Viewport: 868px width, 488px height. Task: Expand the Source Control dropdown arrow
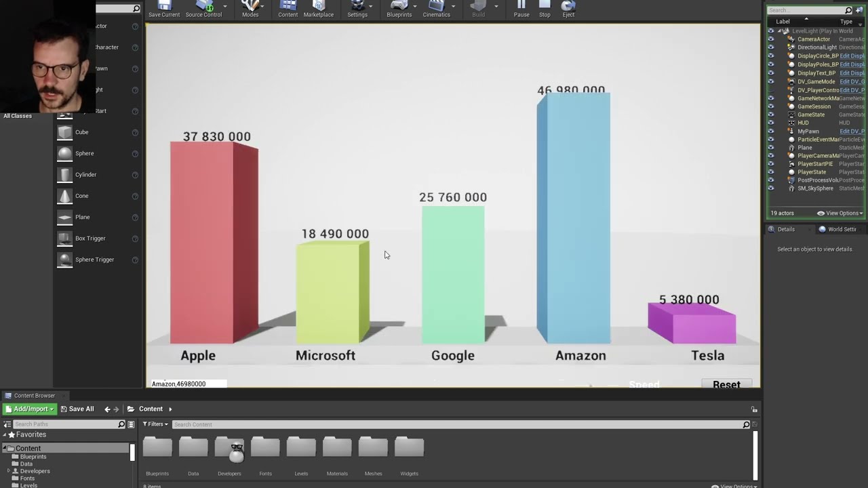[224, 6]
